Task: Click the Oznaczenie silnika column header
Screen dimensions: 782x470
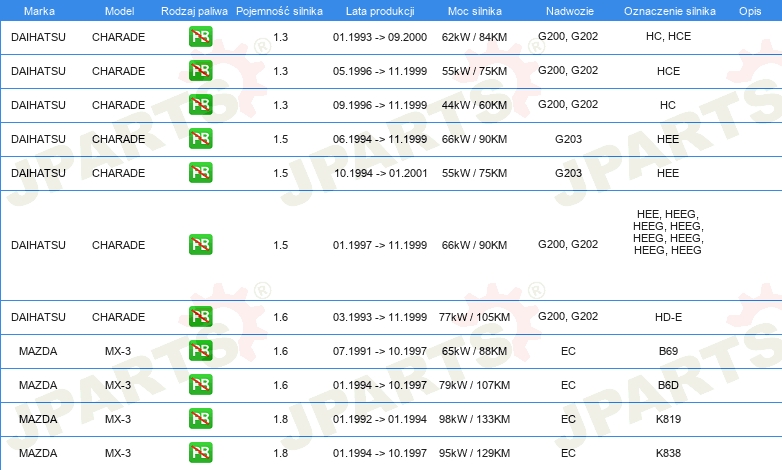Action: [x=670, y=11]
